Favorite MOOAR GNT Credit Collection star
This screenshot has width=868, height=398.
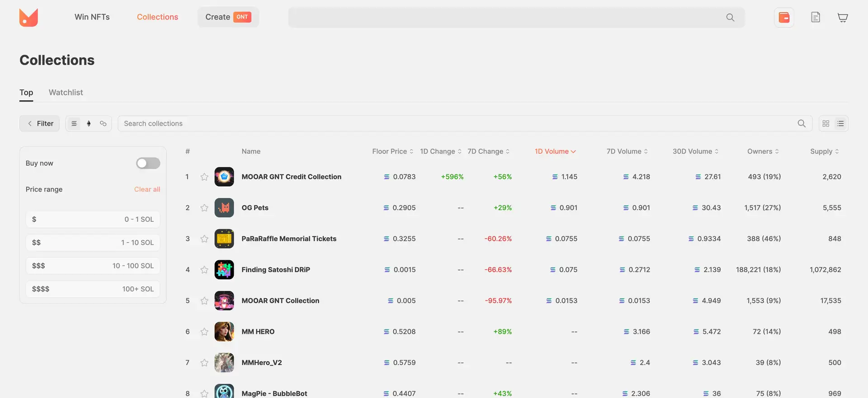point(204,177)
